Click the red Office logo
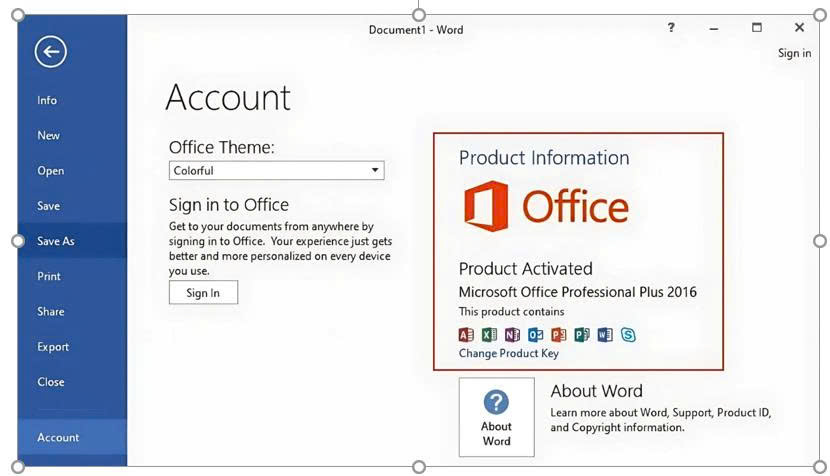This screenshot has width=830, height=476. point(546,206)
